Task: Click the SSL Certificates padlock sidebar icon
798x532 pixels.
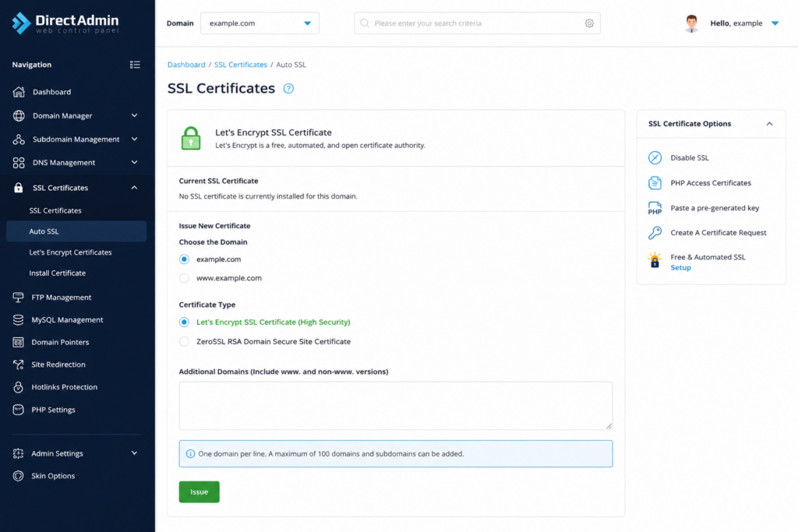Action: 19,188
